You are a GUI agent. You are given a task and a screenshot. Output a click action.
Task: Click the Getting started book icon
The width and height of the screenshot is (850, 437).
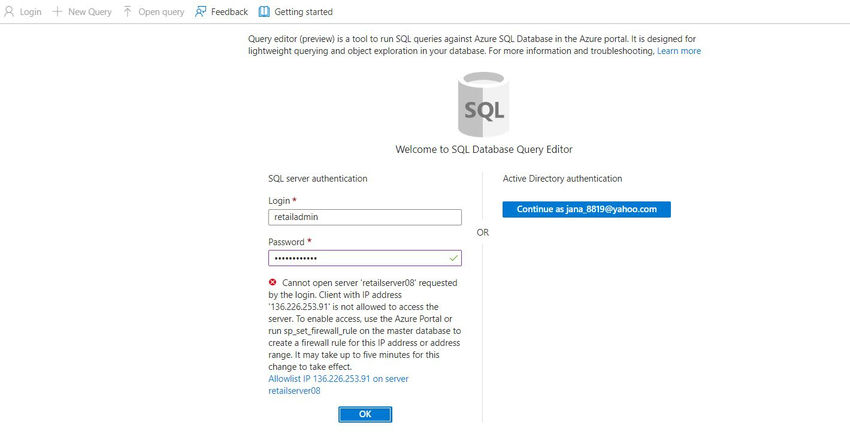click(264, 11)
